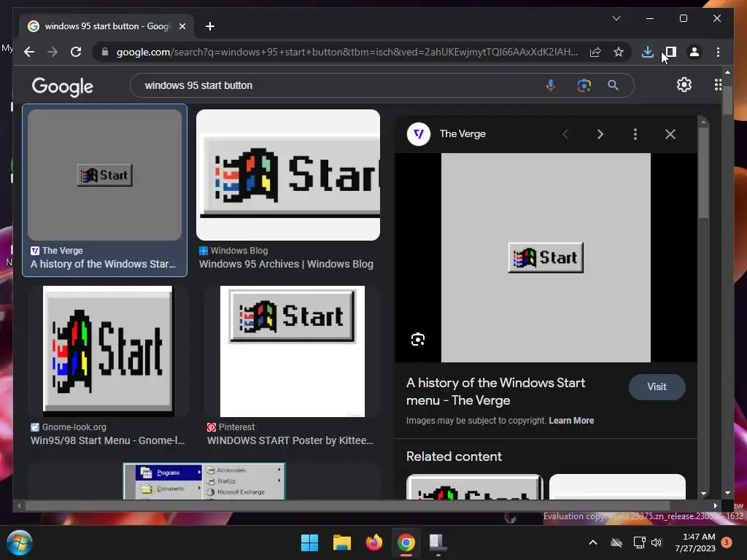Click the Google logo
The width and height of the screenshot is (747, 560).
point(63,86)
